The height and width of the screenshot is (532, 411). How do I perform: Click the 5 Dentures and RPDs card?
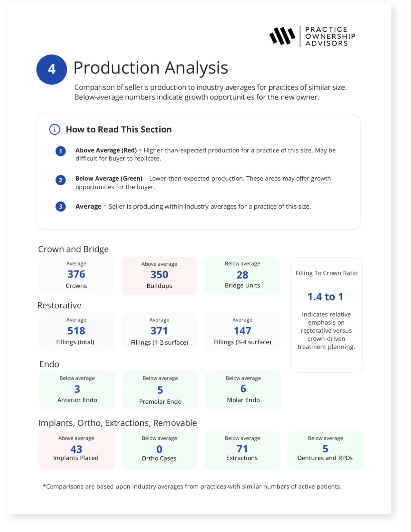point(325,450)
